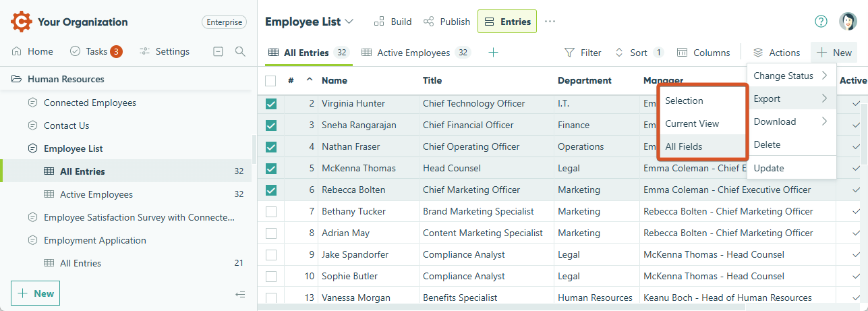Switch to the All Entries tab
The height and width of the screenshot is (311, 868).
click(308, 53)
